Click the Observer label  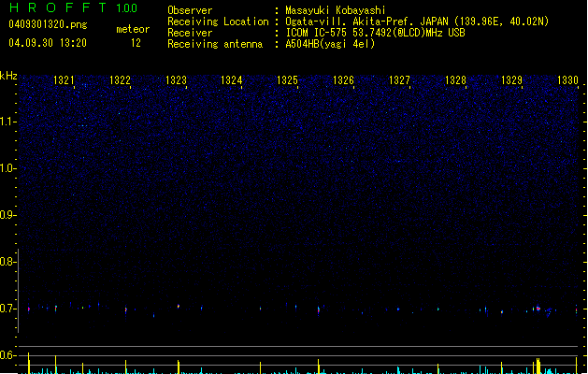pos(190,10)
